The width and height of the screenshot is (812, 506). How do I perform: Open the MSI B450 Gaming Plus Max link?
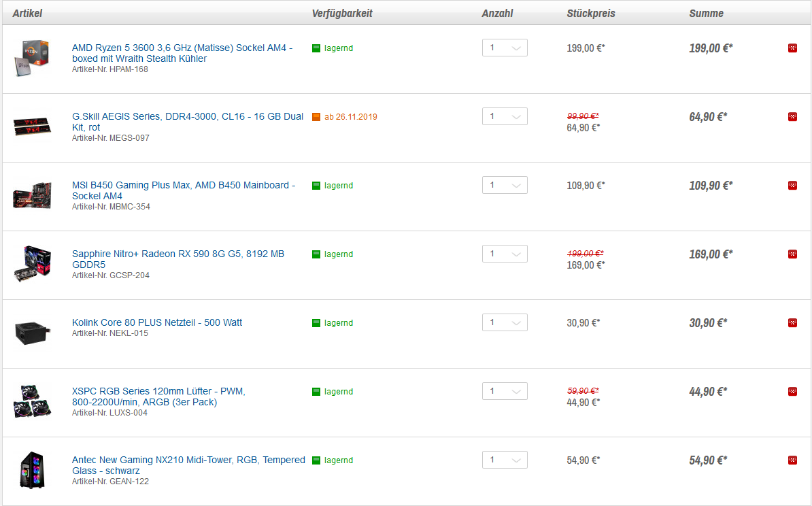pyautogui.click(x=184, y=190)
